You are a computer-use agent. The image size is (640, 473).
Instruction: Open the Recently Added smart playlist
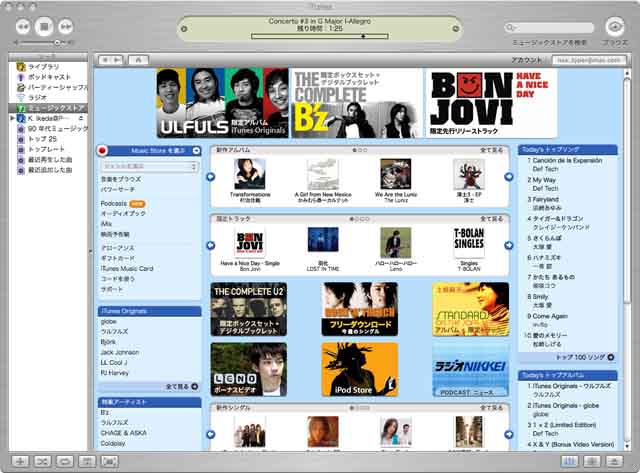(x=48, y=170)
